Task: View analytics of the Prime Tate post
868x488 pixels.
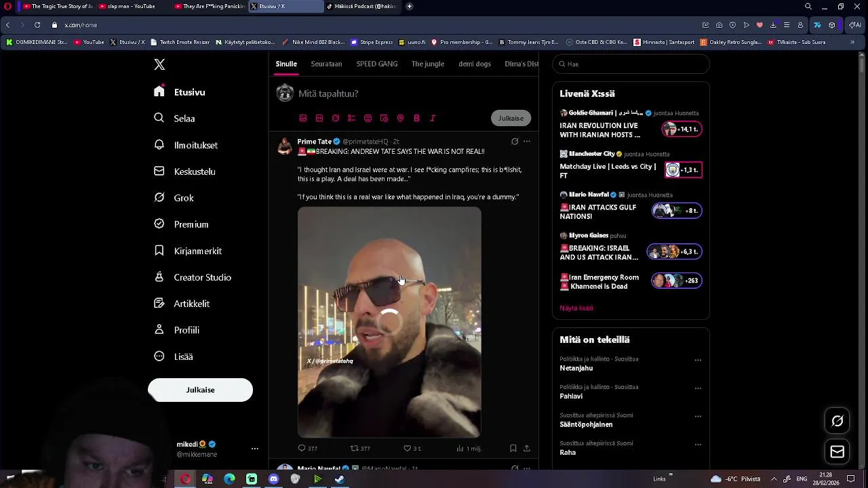Action: pos(469,448)
